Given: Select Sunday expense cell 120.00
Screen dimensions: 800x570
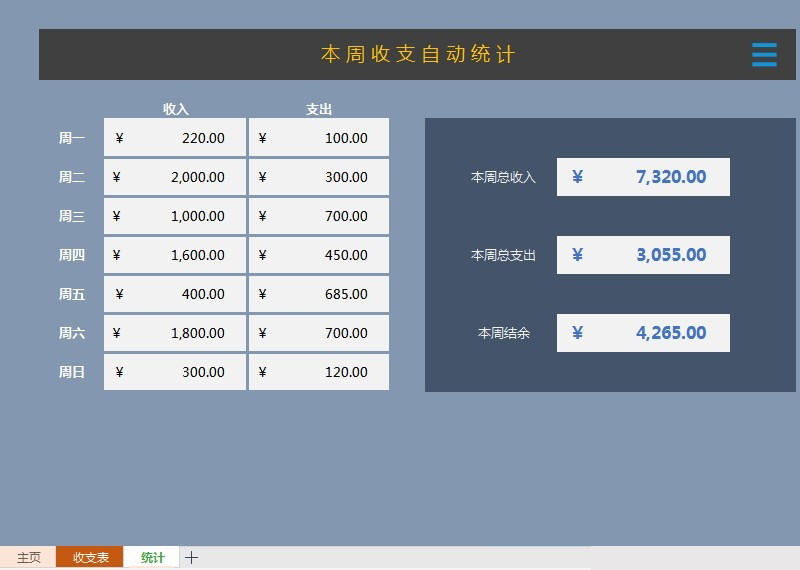Looking at the screenshot, I should pos(319,372).
